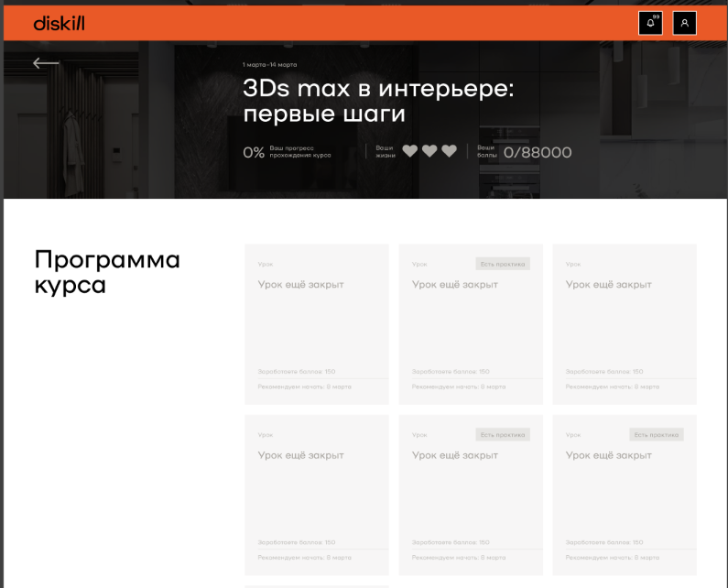Image resolution: width=728 pixels, height=588 pixels.
Task: Click the 0% course progress value
Action: (x=254, y=152)
